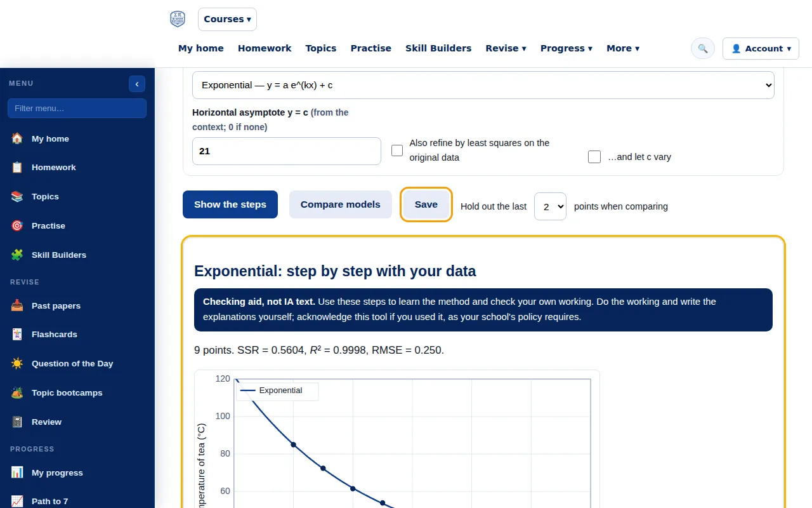Expand the More menu
This screenshot has height=508, width=812.
point(623,48)
